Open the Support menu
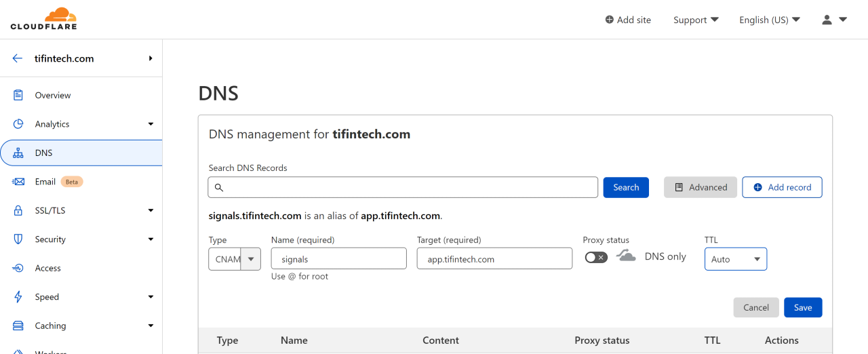The height and width of the screenshot is (354, 868). (x=696, y=20)
